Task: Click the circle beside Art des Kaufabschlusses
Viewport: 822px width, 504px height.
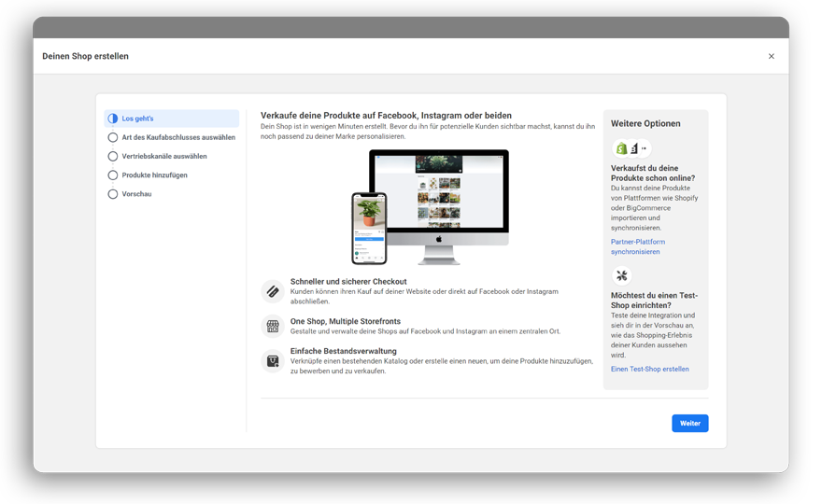Action: (x=113, y=137)
